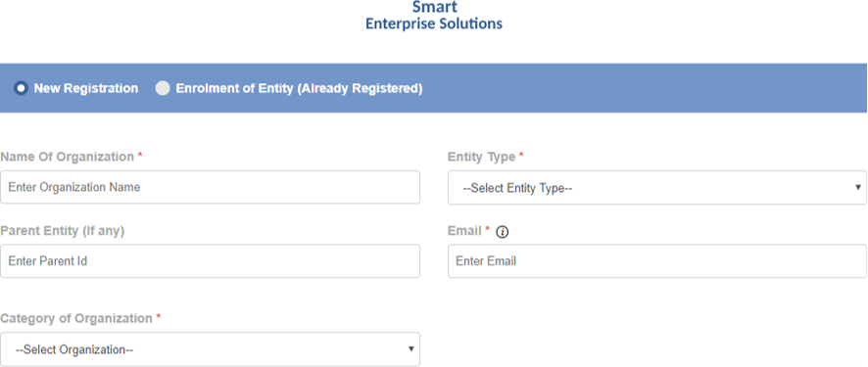Focus the Enter Email field
This screenshot has height=367, width=868.
[x=657, y=261]
